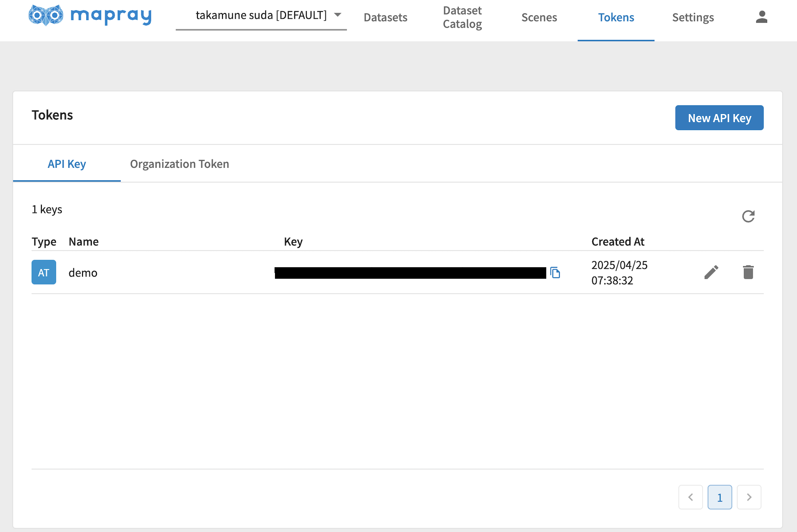Screen dimensions: 797x532
Task: Expand the organization dropdown arrow
Action: (x=337, y=15)
